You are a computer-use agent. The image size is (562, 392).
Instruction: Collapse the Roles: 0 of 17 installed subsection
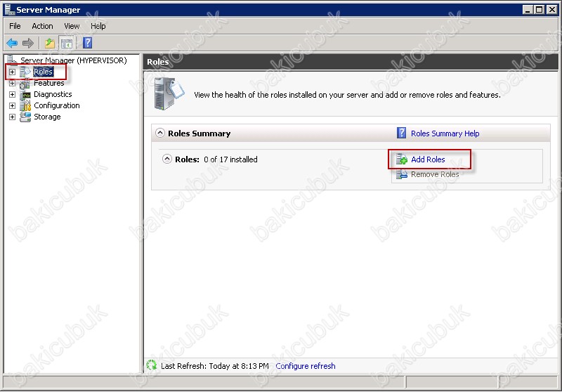tap(167, 159)
